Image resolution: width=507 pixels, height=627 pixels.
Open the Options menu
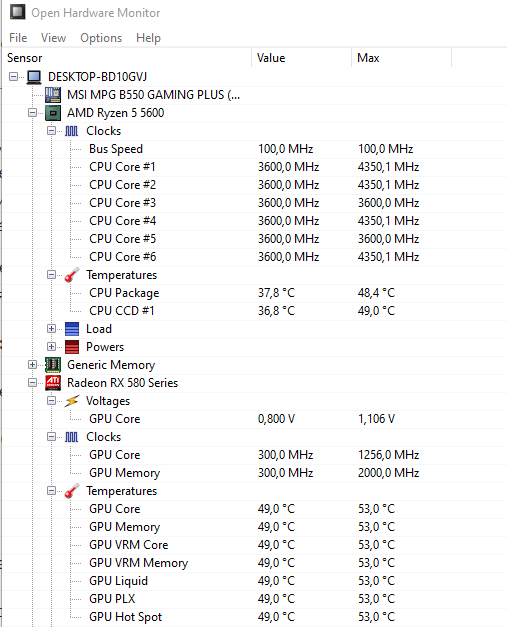pyautogui.click(x=101, y=38)
